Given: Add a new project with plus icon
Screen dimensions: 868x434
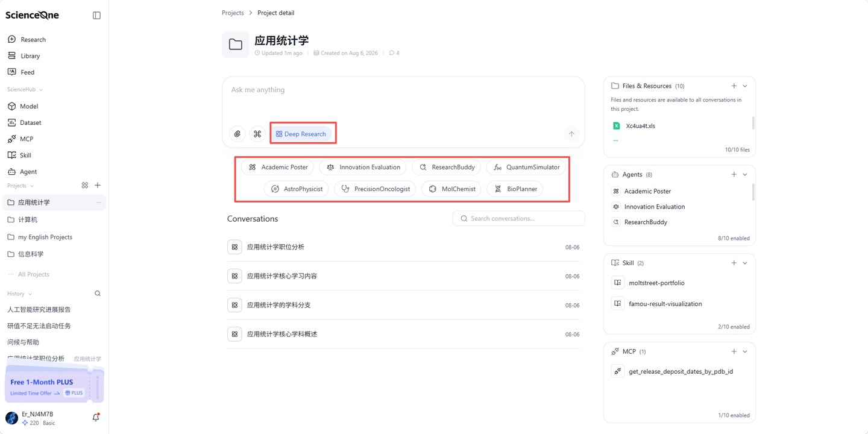Looking at the screenshot, I should point(98,185).
